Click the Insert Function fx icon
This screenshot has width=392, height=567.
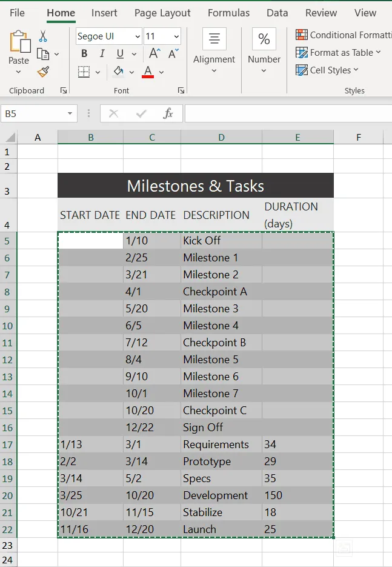coord(168,113)
